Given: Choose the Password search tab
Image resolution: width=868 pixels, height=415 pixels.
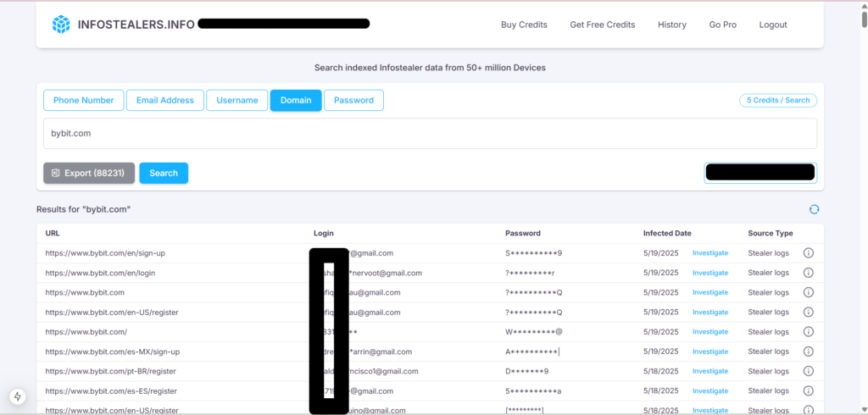Looking at the screenshot, I should coord(353,100).
